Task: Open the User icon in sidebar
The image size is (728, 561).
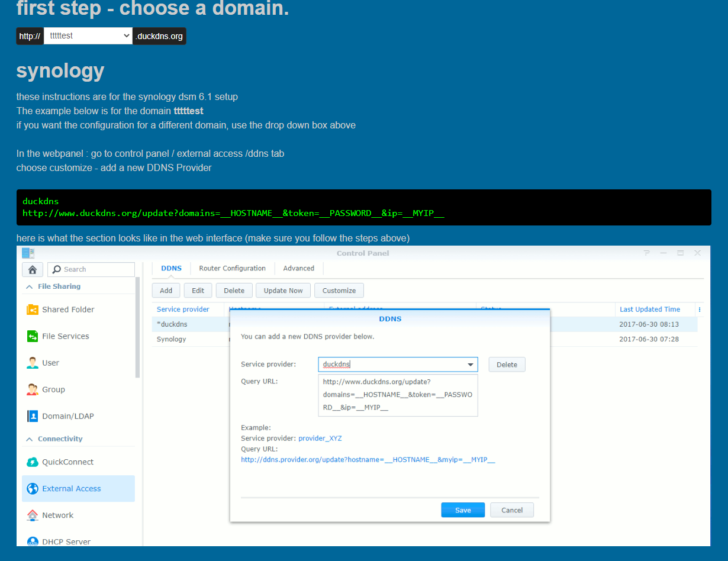Action: pos(33,363)
